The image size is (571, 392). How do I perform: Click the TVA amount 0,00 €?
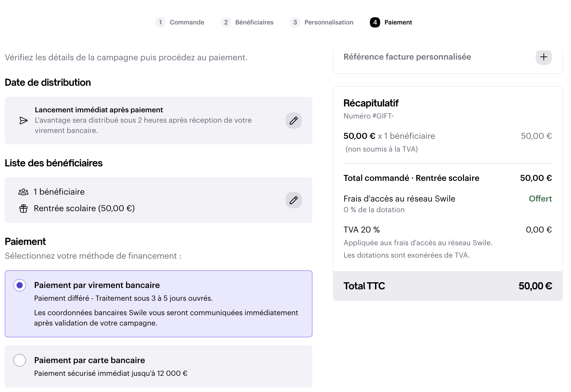(539, 230)
